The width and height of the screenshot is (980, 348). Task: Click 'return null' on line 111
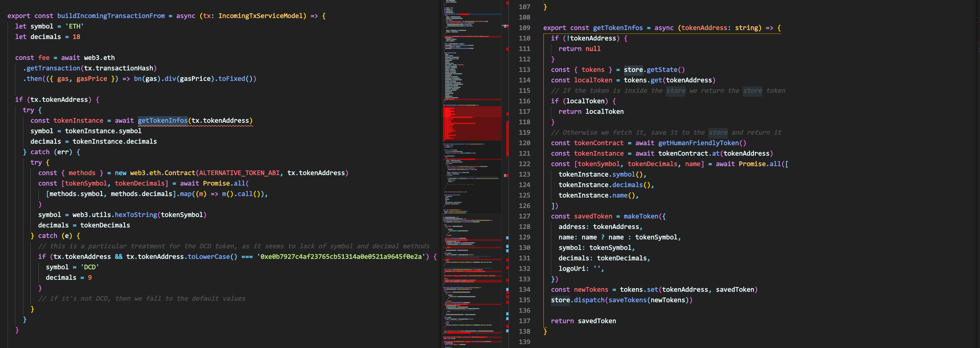click(579, 49)
